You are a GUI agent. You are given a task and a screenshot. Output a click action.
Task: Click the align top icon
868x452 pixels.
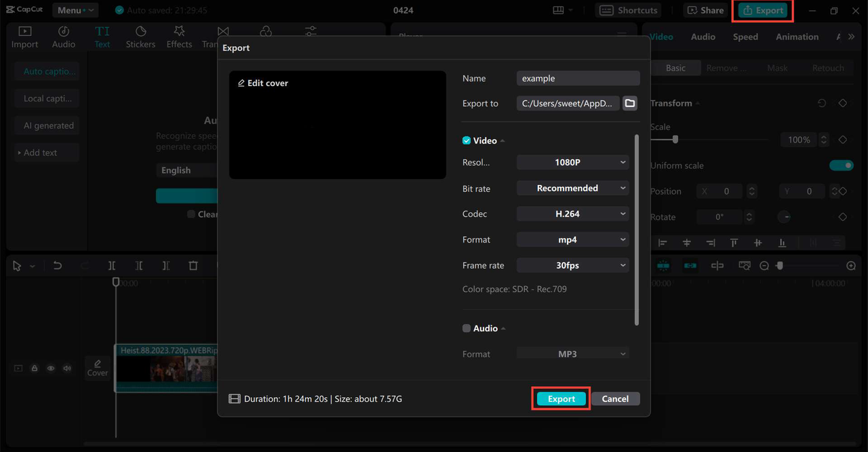pos(734,243)
